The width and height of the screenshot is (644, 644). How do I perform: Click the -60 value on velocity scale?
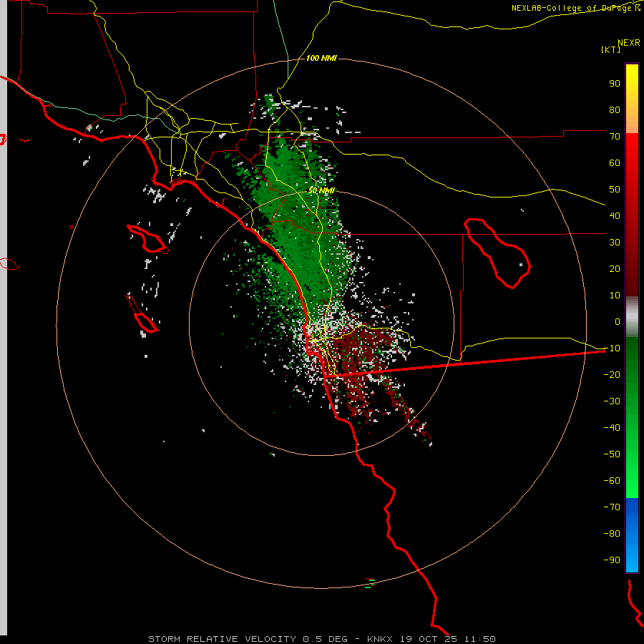point(612,481)
